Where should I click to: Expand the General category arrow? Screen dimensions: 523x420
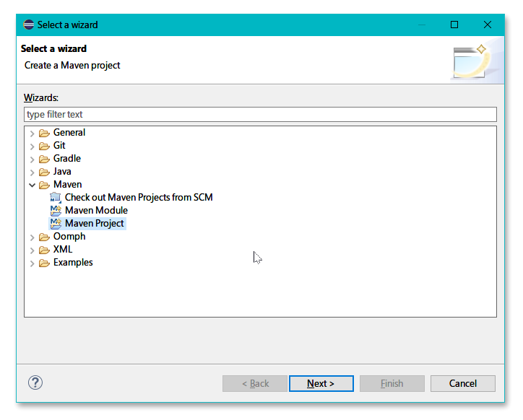point(32,134)
